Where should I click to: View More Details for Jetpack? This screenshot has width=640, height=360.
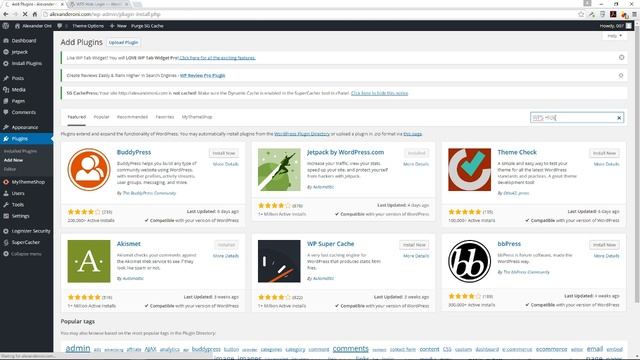coord(416,164)
